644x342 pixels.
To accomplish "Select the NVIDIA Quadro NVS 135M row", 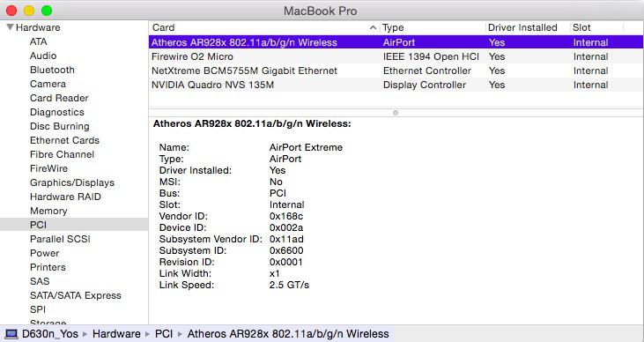I will tap(396, 85).
